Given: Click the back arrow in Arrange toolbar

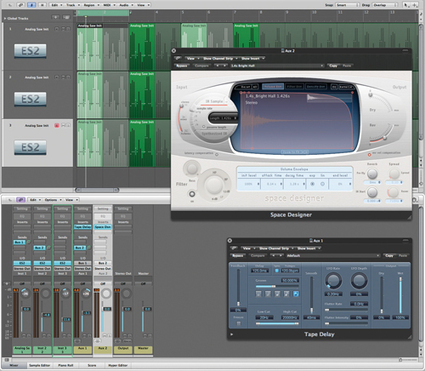Looking at the screenshot, I should (x=10, y=5).
